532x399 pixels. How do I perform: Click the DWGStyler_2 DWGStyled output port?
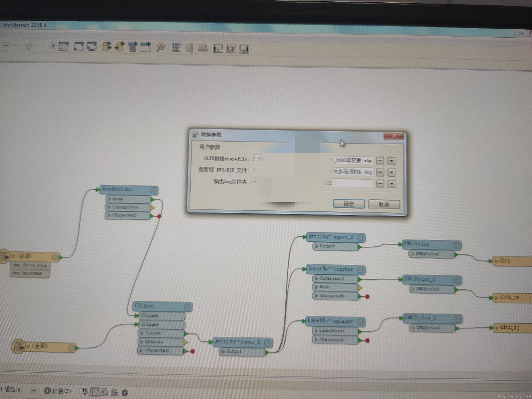click(456, 290)
